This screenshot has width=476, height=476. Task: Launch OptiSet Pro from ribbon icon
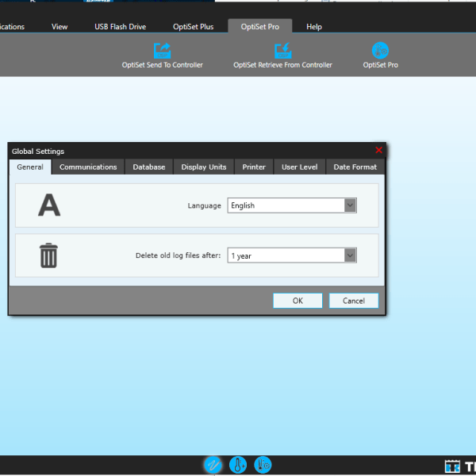380,51
